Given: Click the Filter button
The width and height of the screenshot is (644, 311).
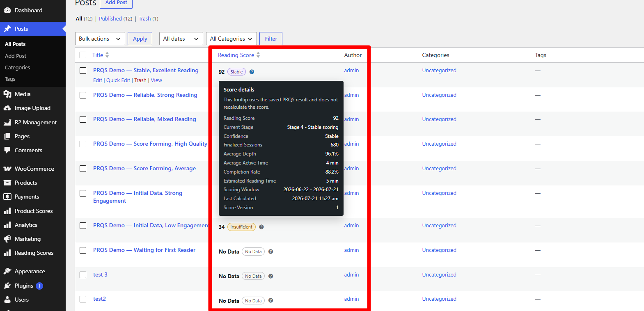Looking at the screenshot, I should click(x=271, y=39).
